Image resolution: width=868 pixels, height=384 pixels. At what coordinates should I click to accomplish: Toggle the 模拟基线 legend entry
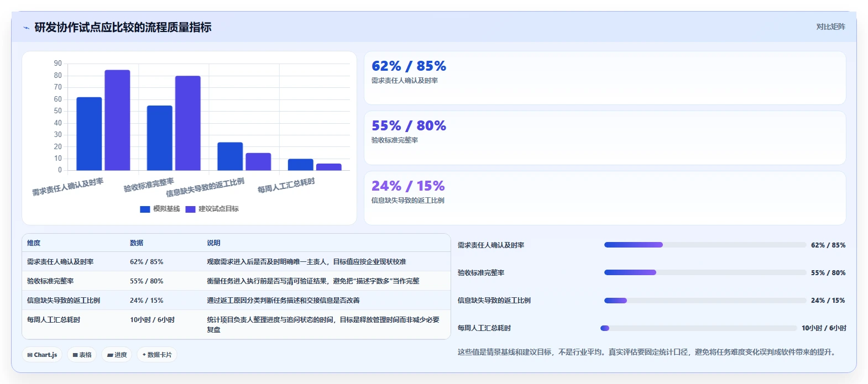pyautogui.click(x=160, y=209)
